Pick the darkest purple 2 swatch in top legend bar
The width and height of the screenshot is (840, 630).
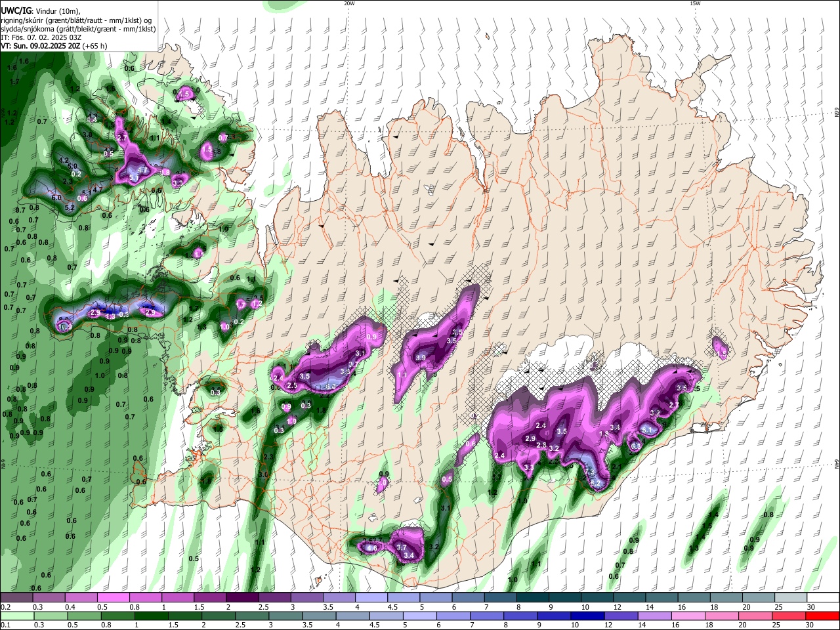[241, 598]
